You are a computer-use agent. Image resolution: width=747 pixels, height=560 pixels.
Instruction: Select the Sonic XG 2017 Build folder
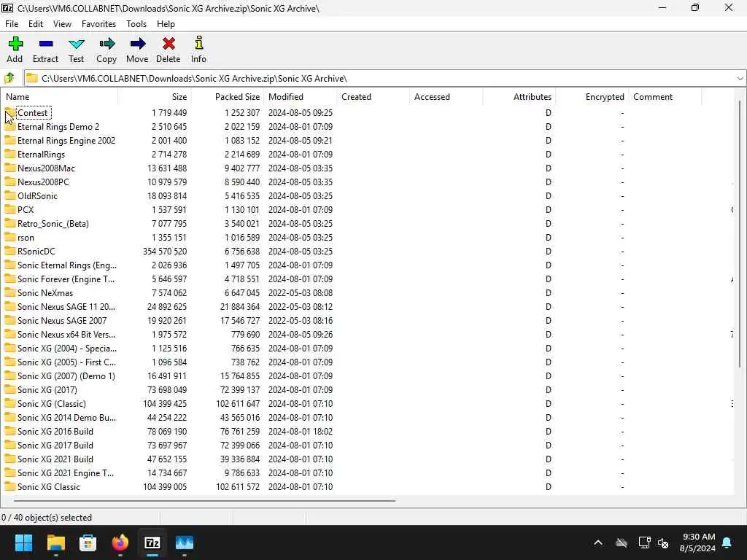point(55,446)
